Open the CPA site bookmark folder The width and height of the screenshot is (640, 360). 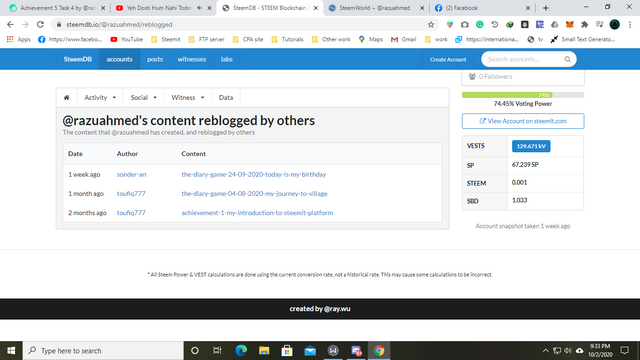click(248, 39)
